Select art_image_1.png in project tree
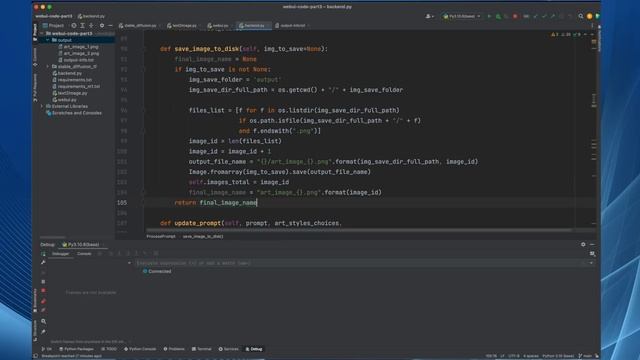The height and width of the screenshot is (360, 640). (79, 47)
